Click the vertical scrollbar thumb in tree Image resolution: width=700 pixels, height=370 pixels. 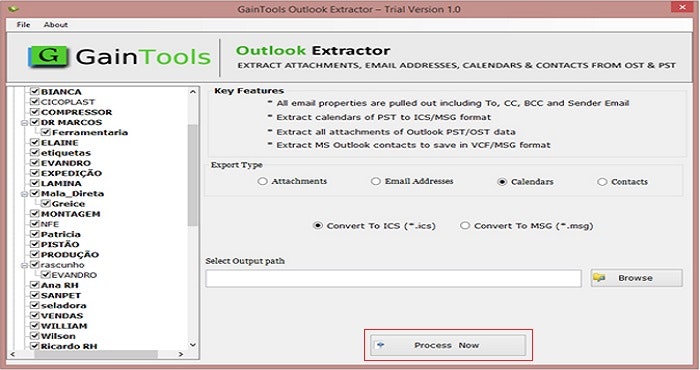(192, 175)
